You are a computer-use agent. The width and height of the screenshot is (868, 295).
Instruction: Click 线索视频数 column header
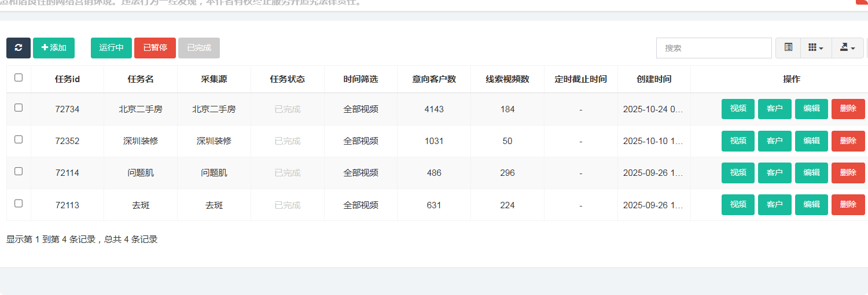click(507, 79)
